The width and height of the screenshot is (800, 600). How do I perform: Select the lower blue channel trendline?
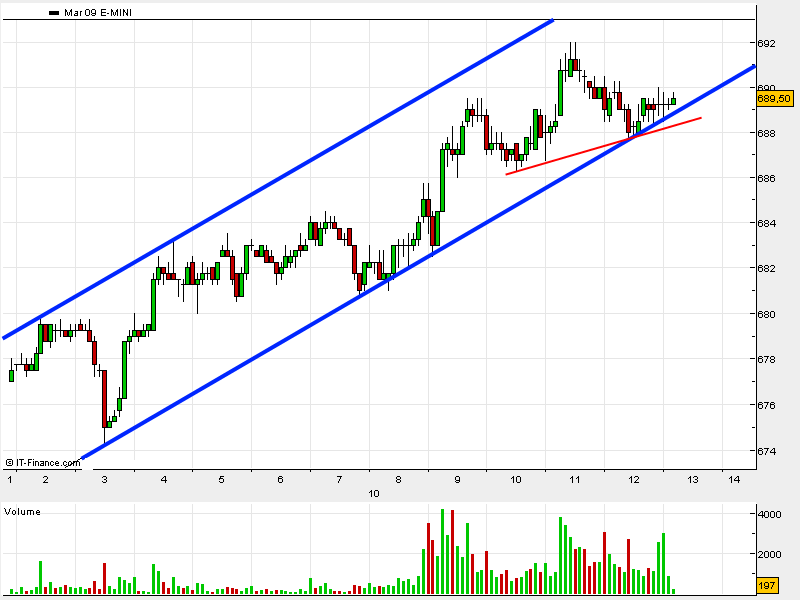point(418,262)
